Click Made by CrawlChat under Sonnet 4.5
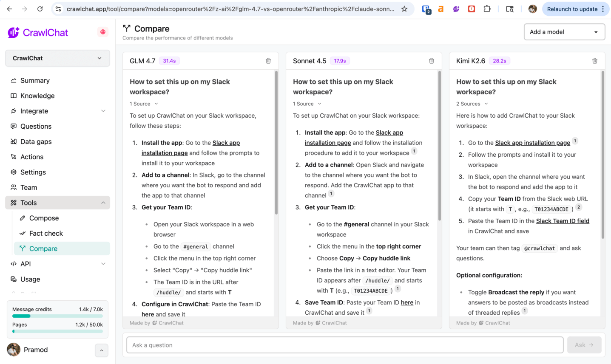 [320, 323]
